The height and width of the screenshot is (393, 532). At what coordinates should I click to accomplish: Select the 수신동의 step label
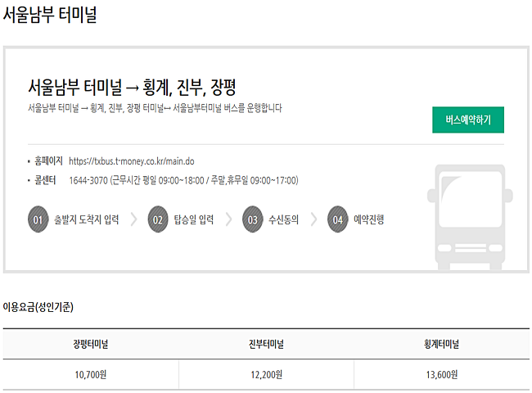click(284, 219)
